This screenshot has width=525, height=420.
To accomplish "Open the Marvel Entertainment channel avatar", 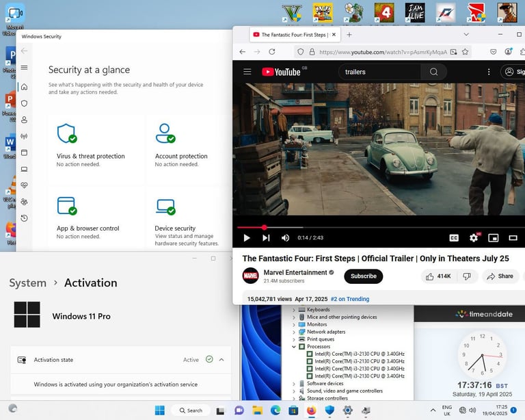I will [250, 276].
